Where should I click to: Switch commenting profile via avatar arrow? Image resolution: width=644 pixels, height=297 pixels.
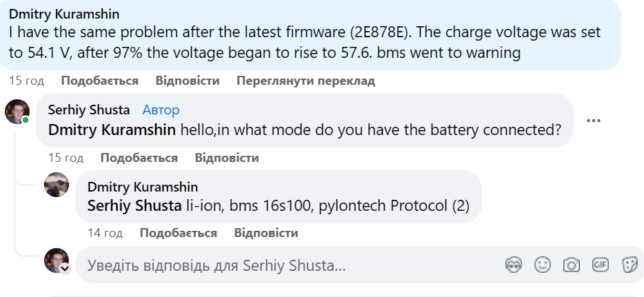point(65,269)
